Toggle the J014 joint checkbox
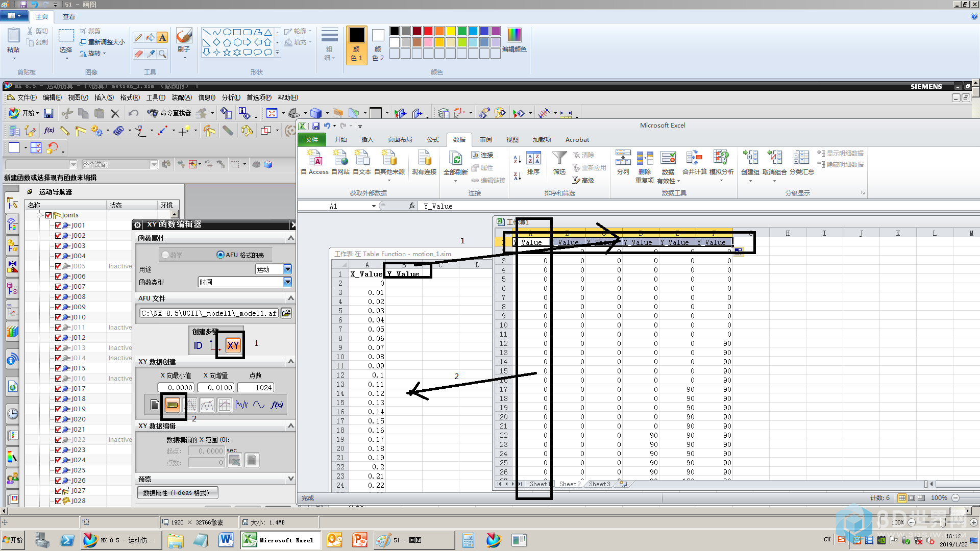 (58, 358)
